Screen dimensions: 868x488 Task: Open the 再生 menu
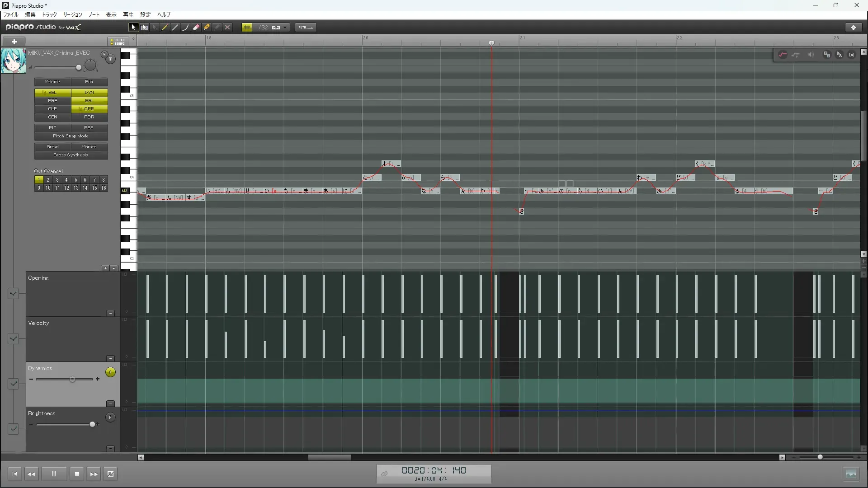point(128,15)
